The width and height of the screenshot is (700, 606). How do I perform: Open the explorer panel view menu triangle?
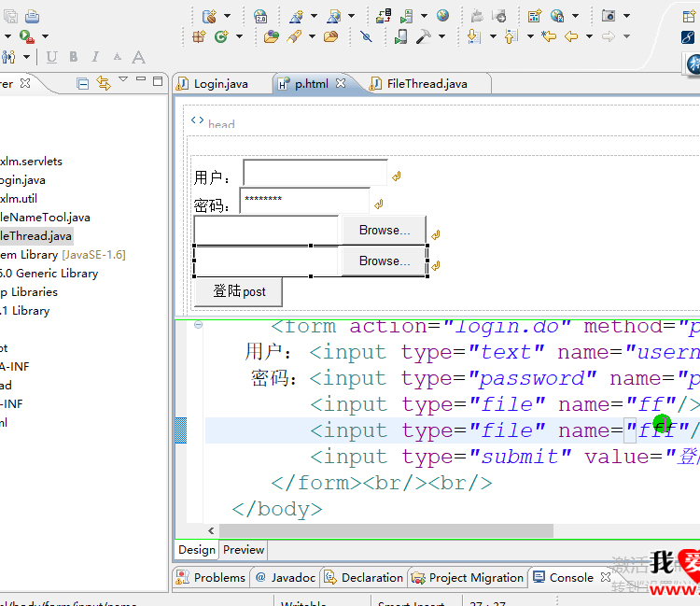[x=123, y=80]
